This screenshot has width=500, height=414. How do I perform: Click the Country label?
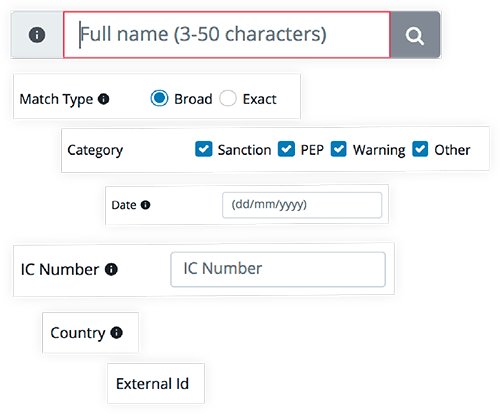pos(78,333)
